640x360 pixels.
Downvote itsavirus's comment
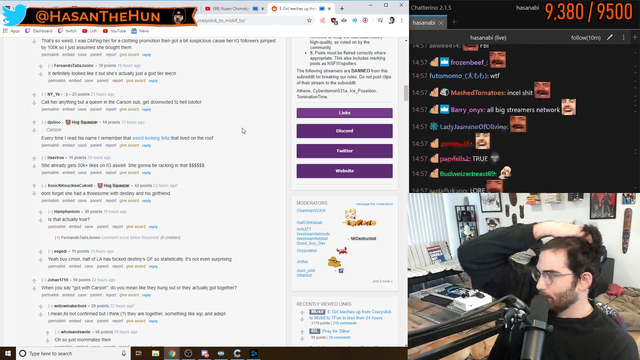34,166
